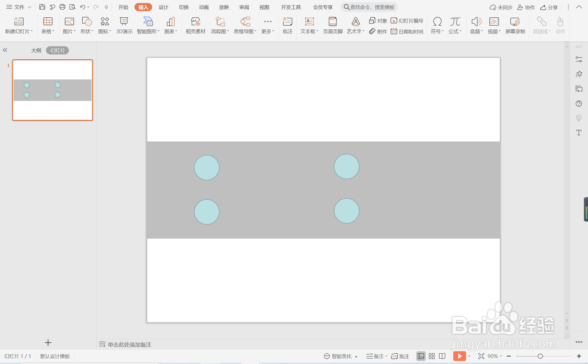Image resolution: width=588 pixels, height=364 pixels.
Task: Open the 3D演示 tool
Action: pos(124,26)
